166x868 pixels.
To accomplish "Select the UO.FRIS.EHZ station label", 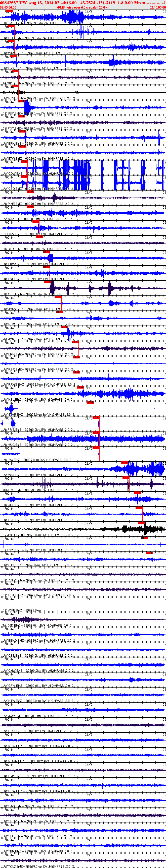I will (38, 430).
